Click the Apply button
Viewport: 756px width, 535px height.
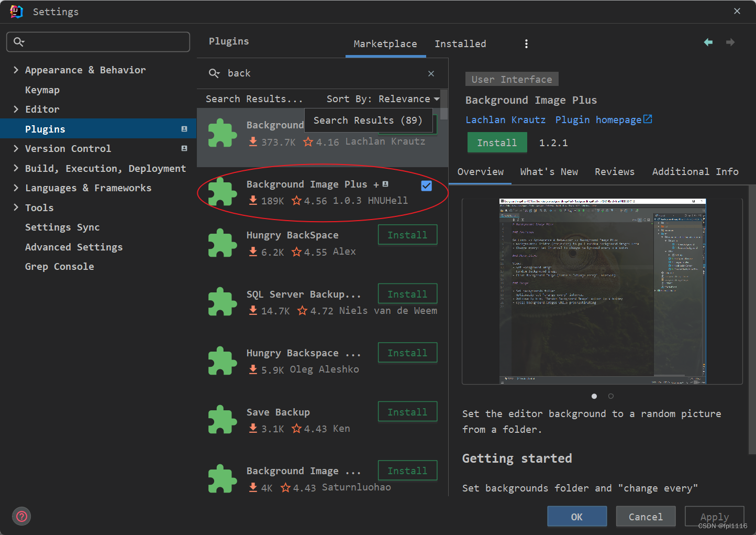click(x=714, y=517)
